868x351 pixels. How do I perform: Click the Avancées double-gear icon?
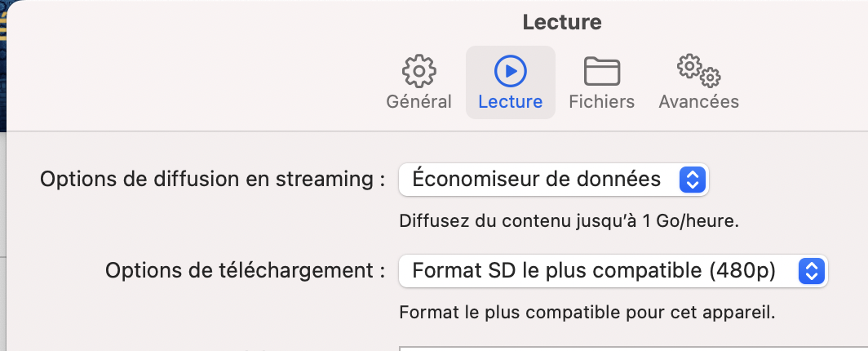pos(698,72)
